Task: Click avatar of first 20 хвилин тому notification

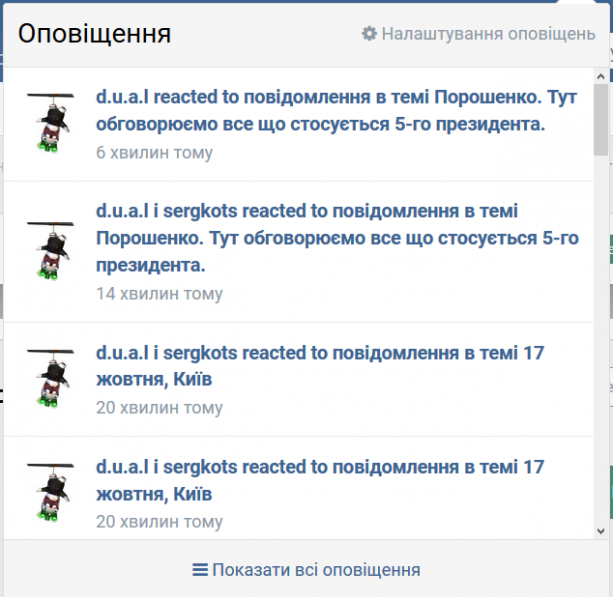Action: [x=50, y=379]
